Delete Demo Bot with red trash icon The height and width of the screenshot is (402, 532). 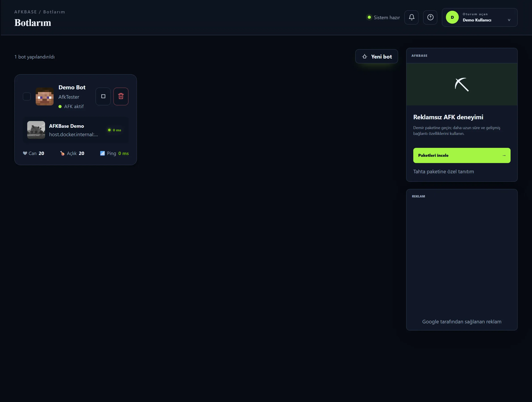pos(121,96)
